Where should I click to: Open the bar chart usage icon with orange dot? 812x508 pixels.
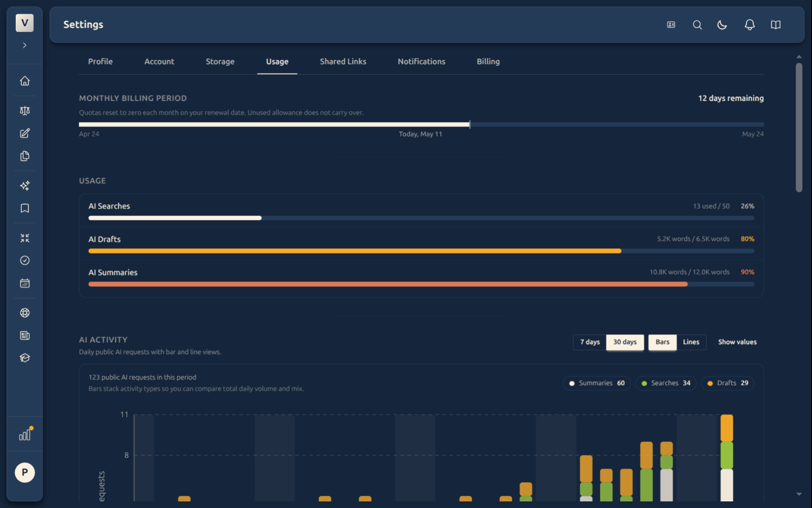click(x=25, y=434)
